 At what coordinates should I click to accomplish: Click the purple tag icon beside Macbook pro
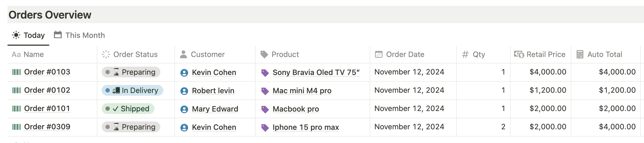[265, 109]
